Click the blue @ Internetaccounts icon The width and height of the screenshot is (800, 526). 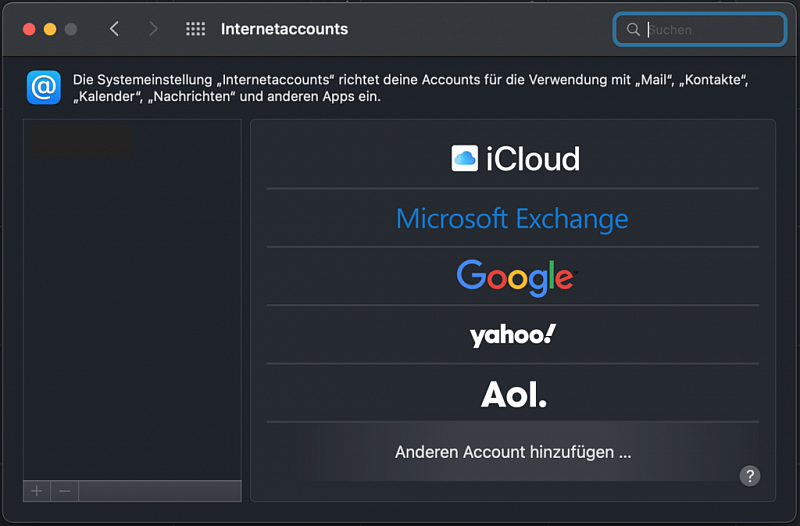click(x=44, y=87)
